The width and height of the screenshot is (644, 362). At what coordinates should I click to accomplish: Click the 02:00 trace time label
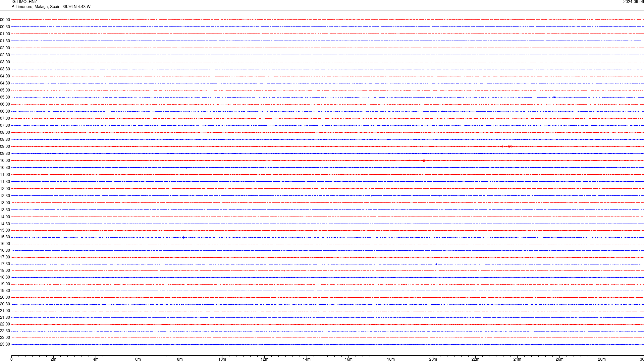tap(5, 48)
